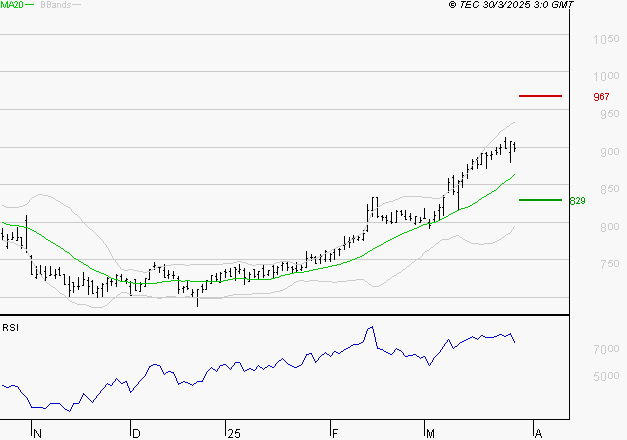Image resolution: width=627 pixels, height=440 pixels.
Task: Click the RSI panel label
Action: (x=10, y=328)
